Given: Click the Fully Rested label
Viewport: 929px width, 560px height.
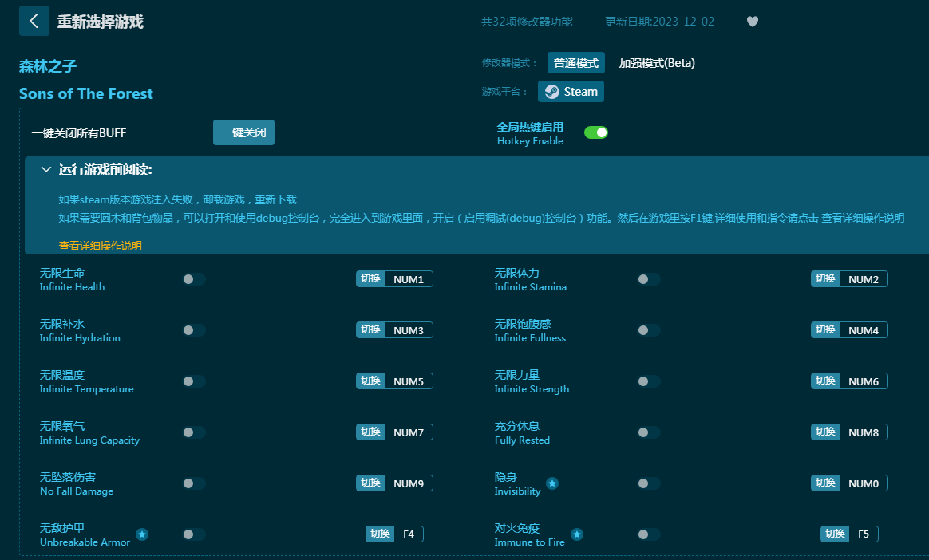Looking at the screenshot, I should [523, 440].
